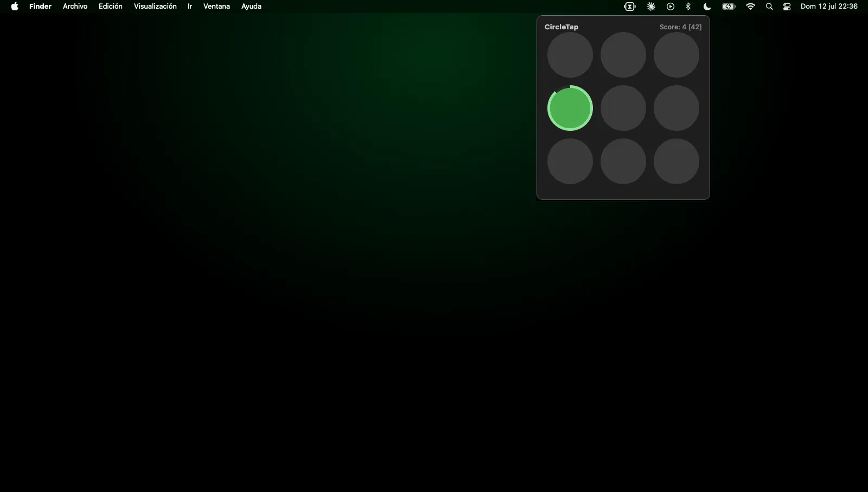Image resolution: width=868 pixels, height=492 pixels.
Task: Open the Ventana menu
Action: point(216,7)
